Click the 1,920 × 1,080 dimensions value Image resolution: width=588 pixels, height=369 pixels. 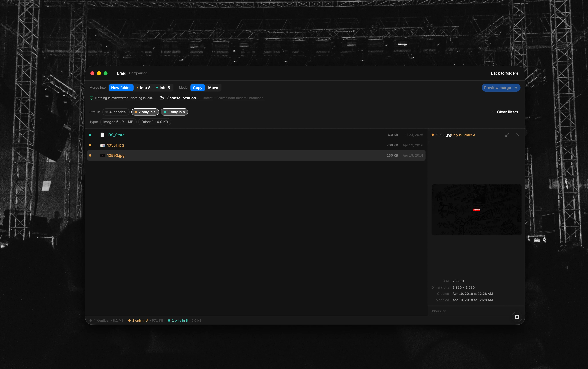click(463, 288)
